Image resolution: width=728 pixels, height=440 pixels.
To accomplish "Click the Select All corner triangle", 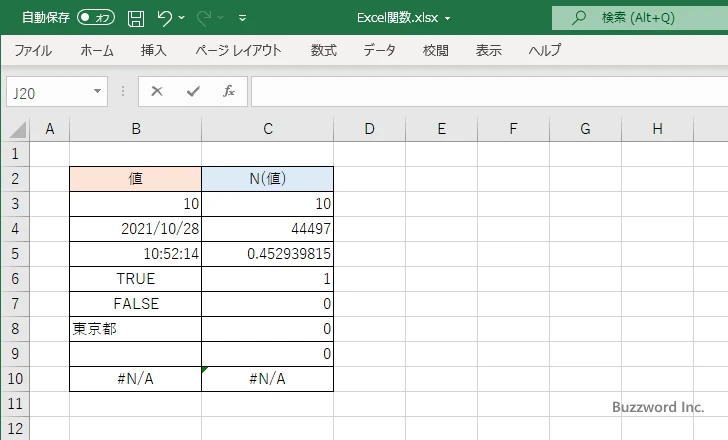I will tap(17, 129).
